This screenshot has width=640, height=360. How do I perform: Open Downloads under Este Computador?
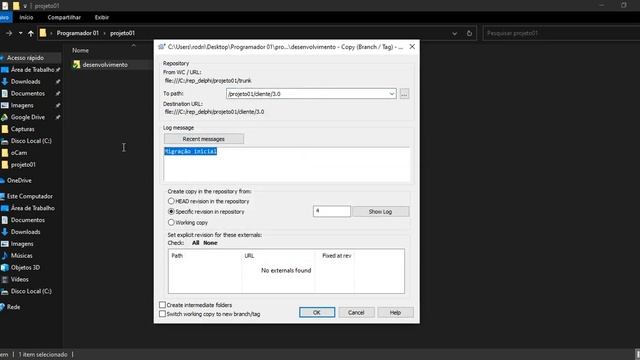25,231
